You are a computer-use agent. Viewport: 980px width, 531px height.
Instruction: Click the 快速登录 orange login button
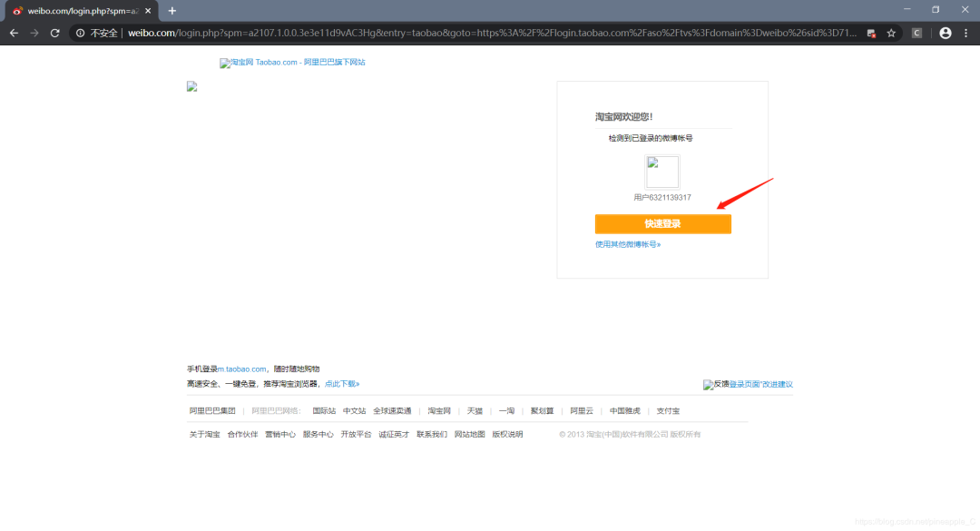(662, 223)
